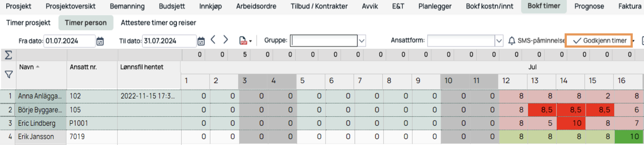The width and height of the screenshot is (644, 145).
Task: Click the SMS-påminnelse bell icon
Action: click(512, 41)
